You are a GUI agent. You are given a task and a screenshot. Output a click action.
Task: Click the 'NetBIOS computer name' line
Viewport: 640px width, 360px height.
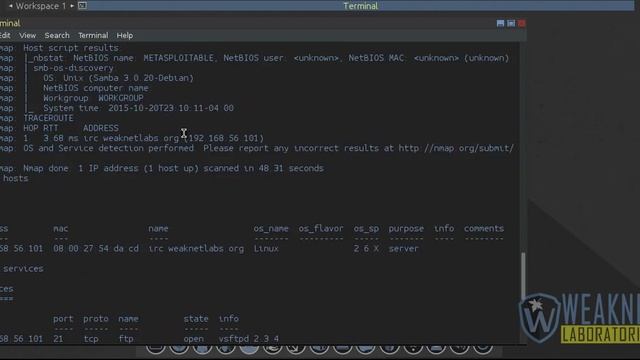point(96,88)
